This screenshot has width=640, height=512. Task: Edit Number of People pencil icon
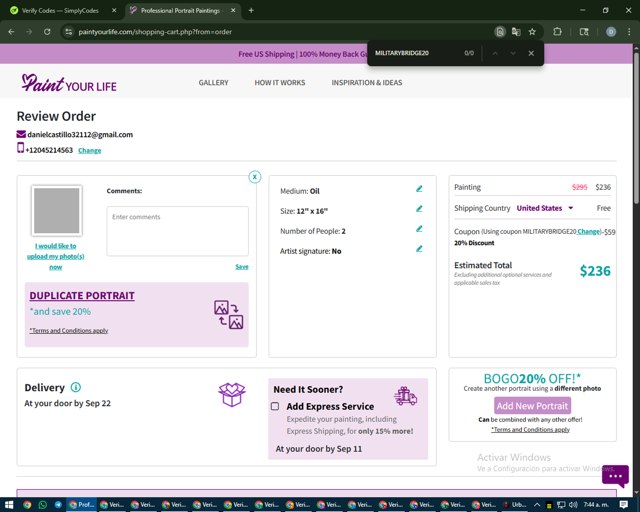tap(419, 229)
